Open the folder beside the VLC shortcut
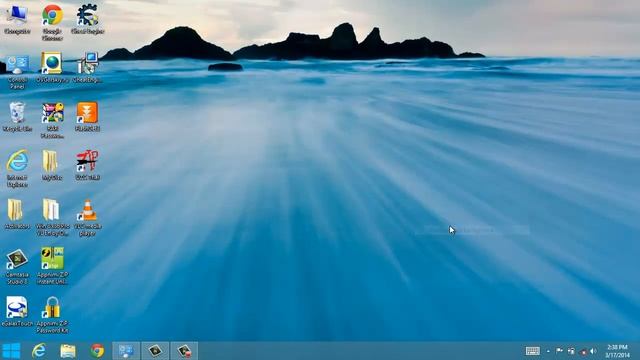 click(x=52, y=218)
